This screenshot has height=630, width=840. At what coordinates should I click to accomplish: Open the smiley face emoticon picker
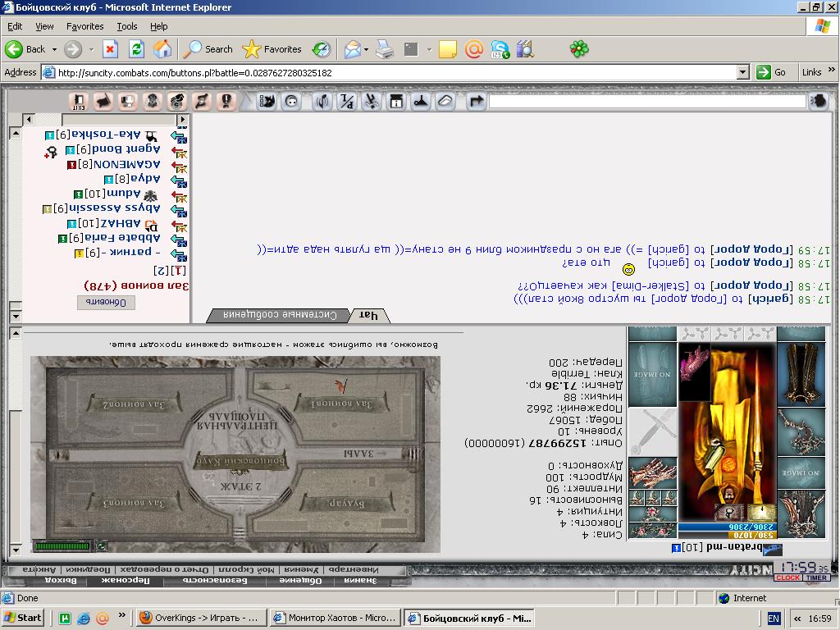tap(291, 101)
